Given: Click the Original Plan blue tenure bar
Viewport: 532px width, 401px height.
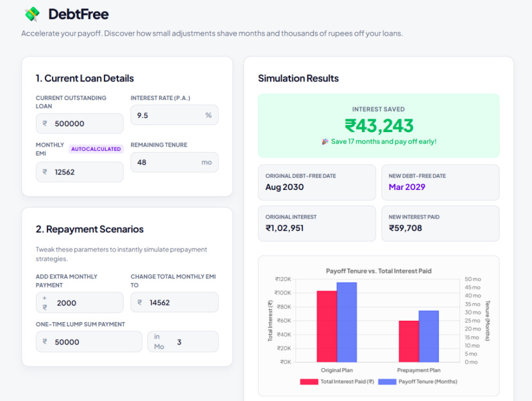Looking at the screenshot, I should click(347, 322).
